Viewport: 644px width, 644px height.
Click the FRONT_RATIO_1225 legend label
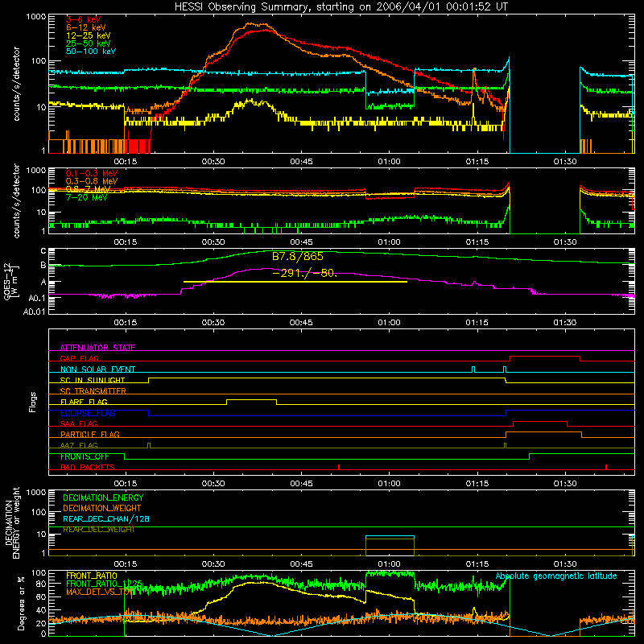[x=104, y=584]
